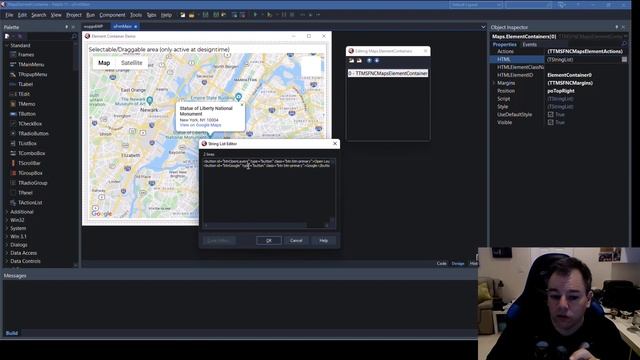Click the Run green arrow toolbar icon
The image size is (640, 360).
pyautogui.click(x=255, y=15)
